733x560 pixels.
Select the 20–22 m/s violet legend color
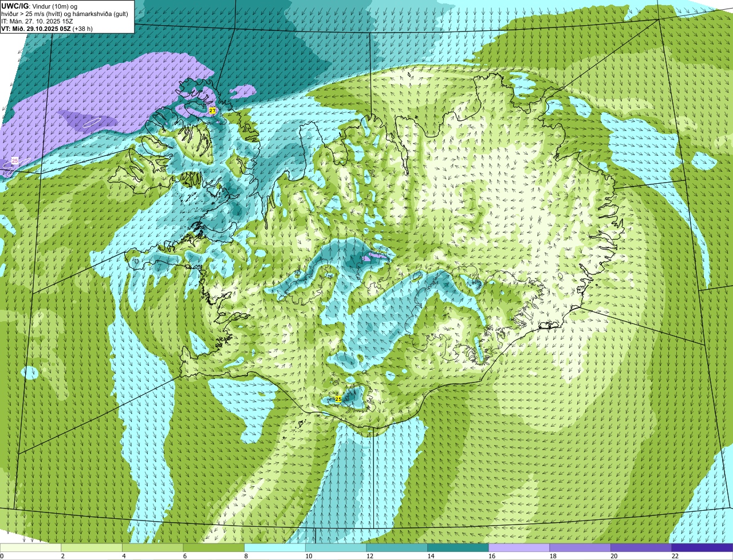641,547
